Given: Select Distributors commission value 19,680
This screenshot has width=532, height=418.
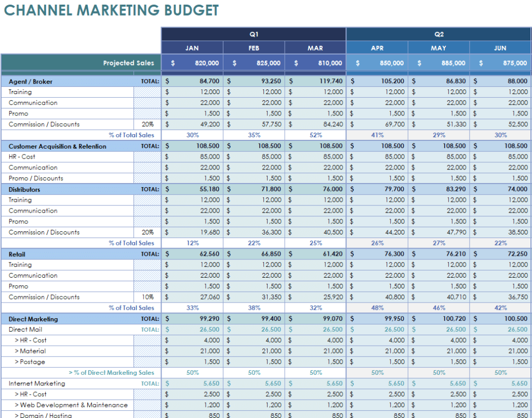Looking at the screenshot, I should click(x=192, y=232).
